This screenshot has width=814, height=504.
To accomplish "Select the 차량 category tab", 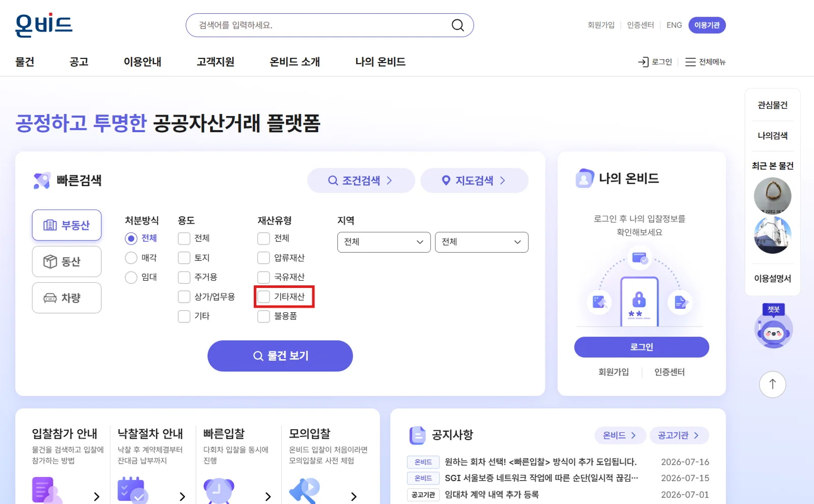I will pyautogui.click(x=67, y=298).
